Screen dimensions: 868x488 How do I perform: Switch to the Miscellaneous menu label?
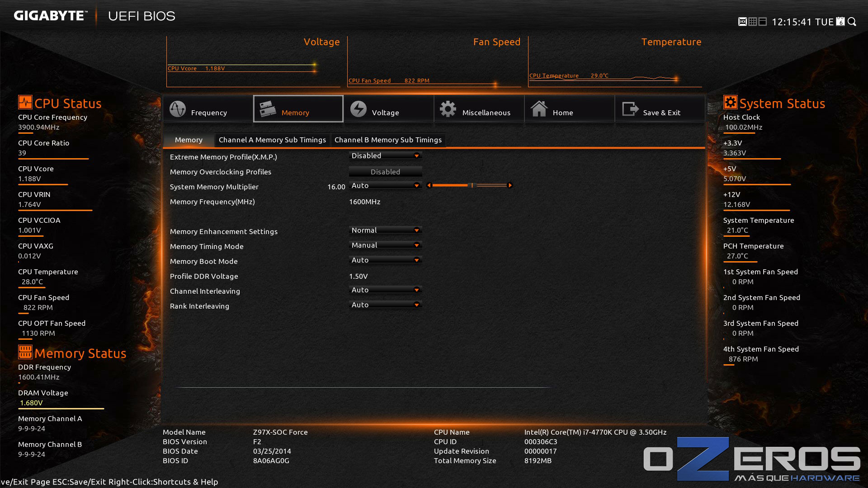click(486, 113)
